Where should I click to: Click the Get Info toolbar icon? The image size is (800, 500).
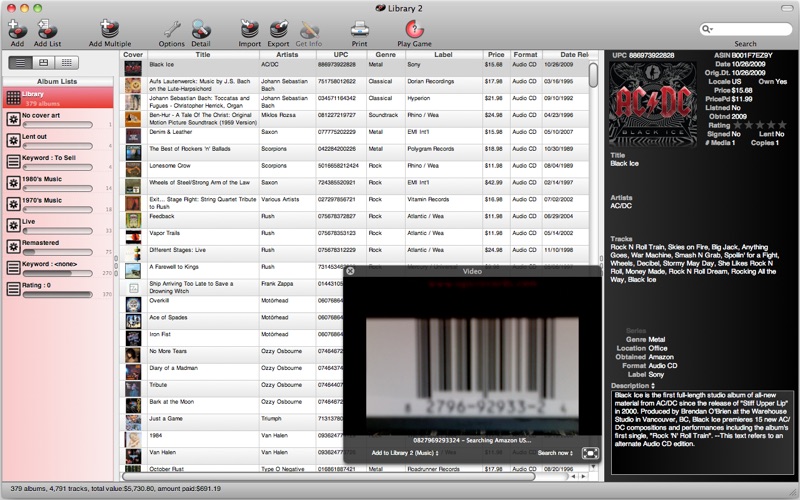(309, 30)
